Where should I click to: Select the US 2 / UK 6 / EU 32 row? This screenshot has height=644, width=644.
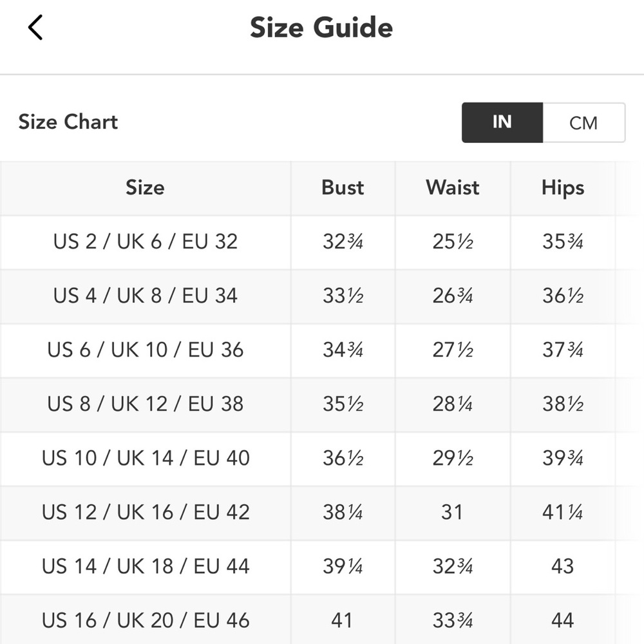pyautogui.click(x=322, y=242)
